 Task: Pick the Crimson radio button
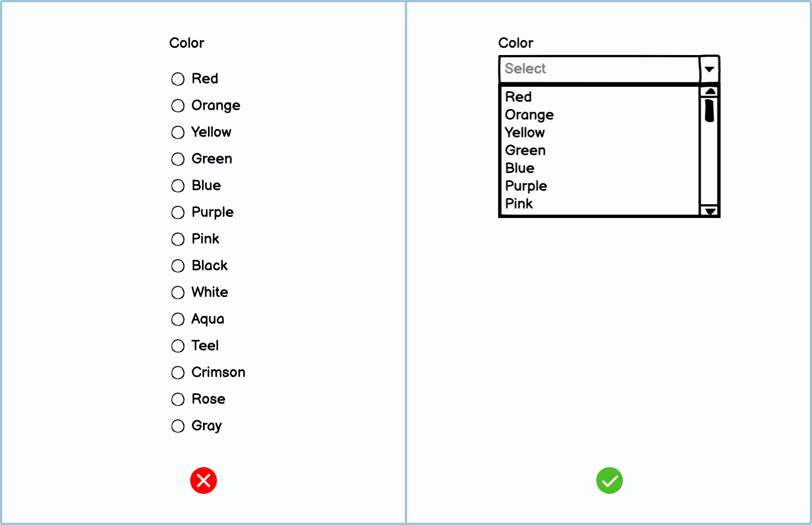click(x=178, y=373)
